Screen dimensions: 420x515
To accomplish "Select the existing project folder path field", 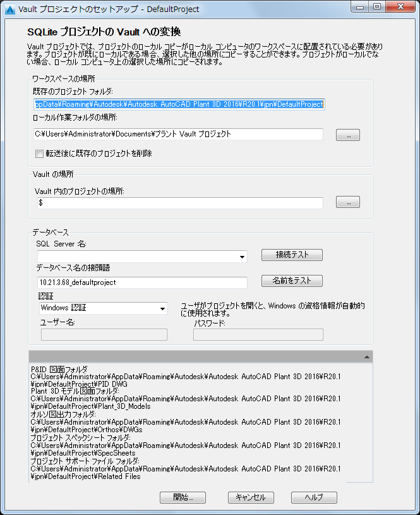I will pos(179,104).
